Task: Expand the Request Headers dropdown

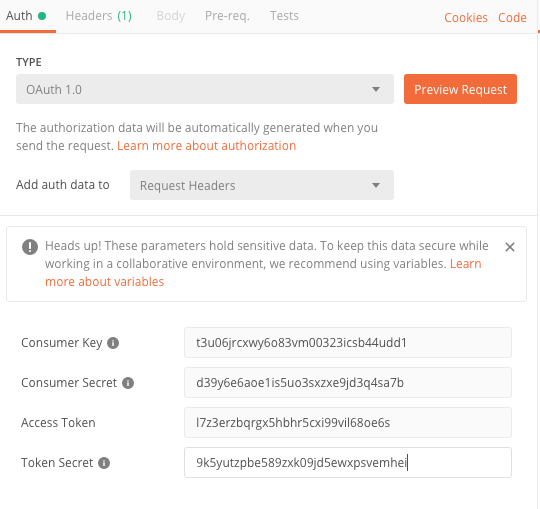Action: pos(262,185)
